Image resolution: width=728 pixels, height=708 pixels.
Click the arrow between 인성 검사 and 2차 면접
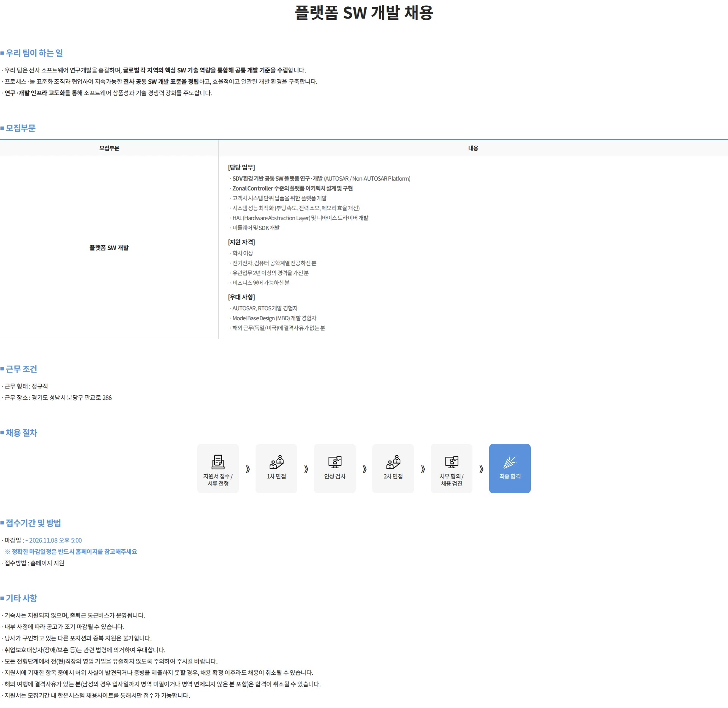(364, 469)
